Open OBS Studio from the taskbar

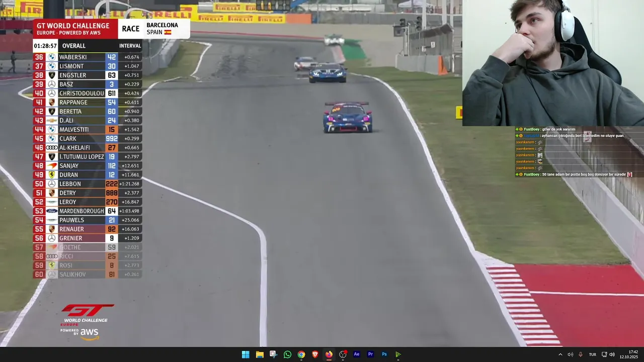[x=343, y=354]
